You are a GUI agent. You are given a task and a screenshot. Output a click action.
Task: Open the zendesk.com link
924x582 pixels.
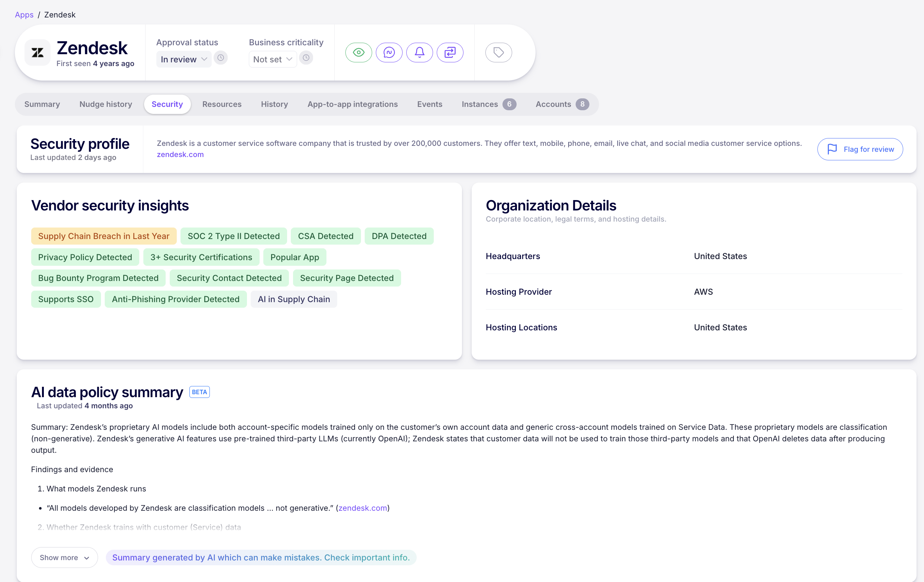click(180, 154)
